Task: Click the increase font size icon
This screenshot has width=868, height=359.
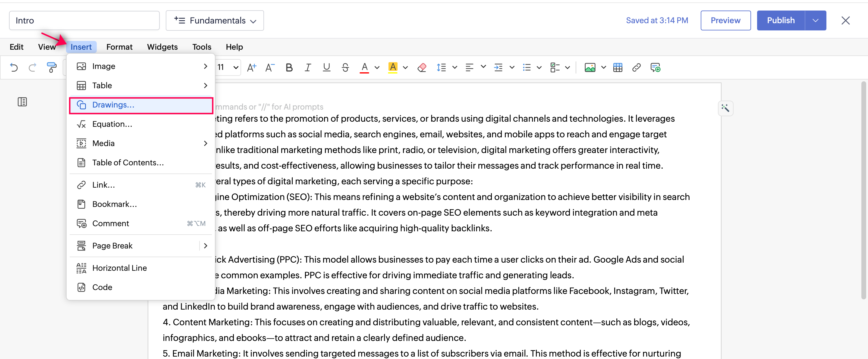Action: pos(251,67)
